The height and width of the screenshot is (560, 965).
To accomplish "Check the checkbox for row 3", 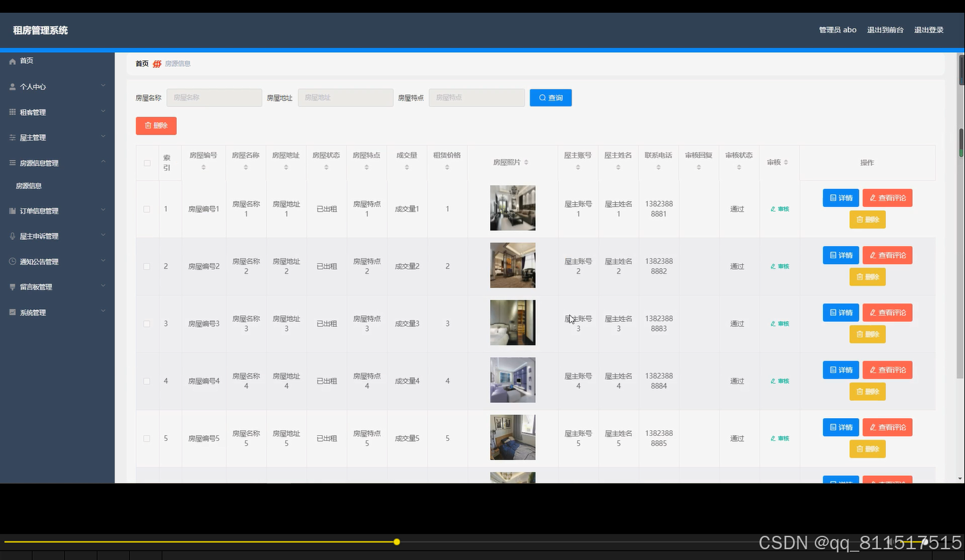I will (x=147, y=323).
